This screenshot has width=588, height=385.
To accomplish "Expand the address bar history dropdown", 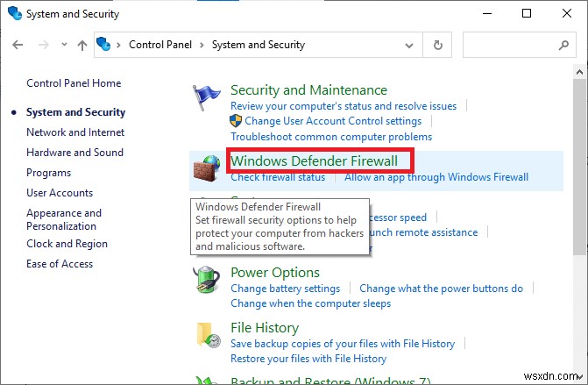I will coord(410,45).
